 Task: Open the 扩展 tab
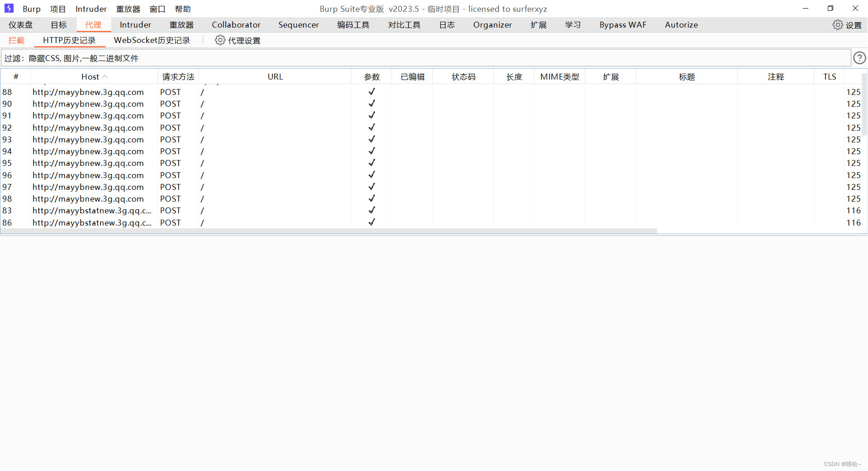[x=538, y=25]
